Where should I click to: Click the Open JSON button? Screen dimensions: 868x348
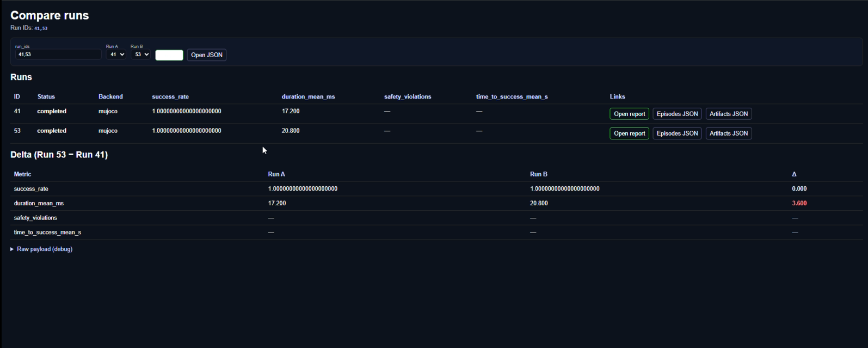(x=206, y=55)
